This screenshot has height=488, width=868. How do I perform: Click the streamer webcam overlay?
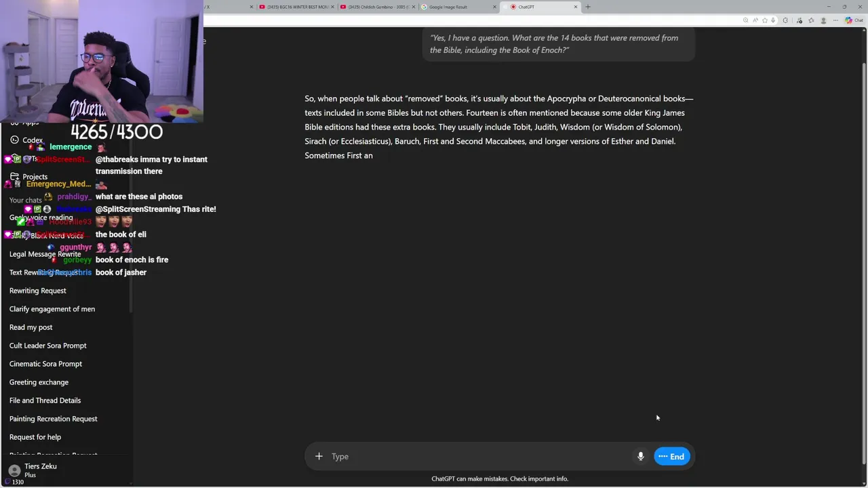[x=102, y=61]
